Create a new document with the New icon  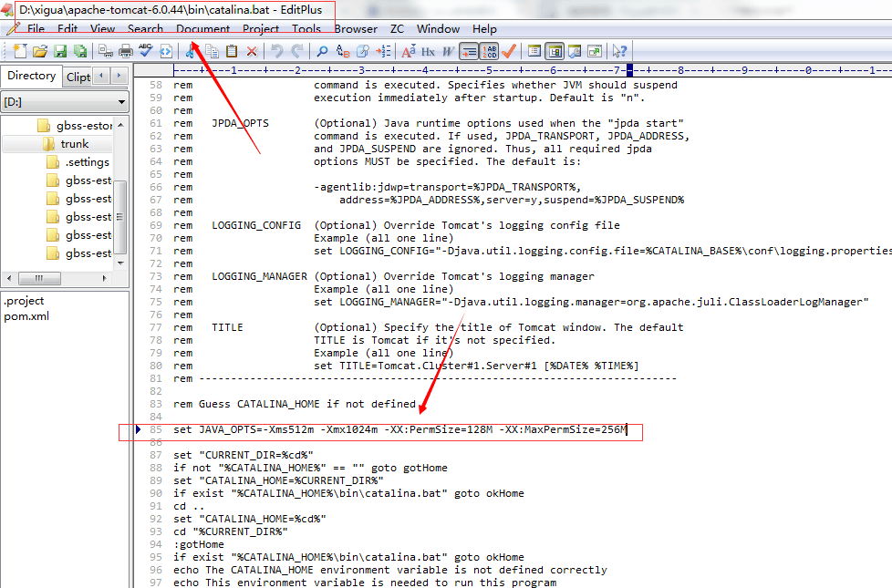[20, 51]
